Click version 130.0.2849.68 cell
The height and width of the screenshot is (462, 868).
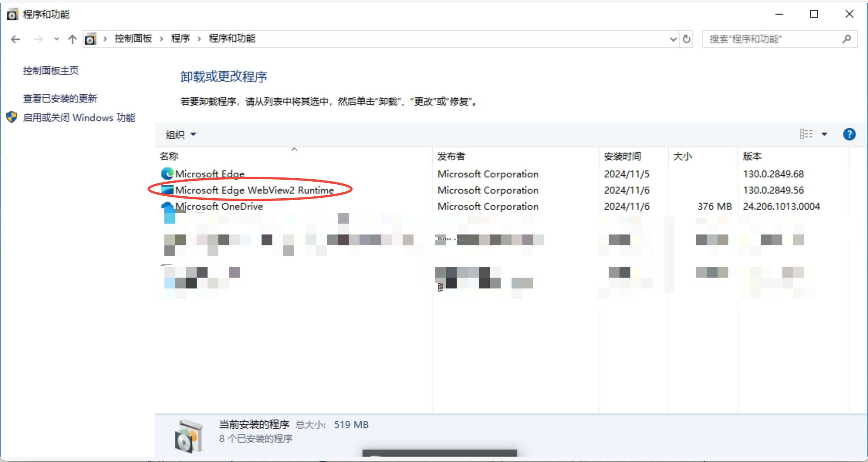point(773,174)
